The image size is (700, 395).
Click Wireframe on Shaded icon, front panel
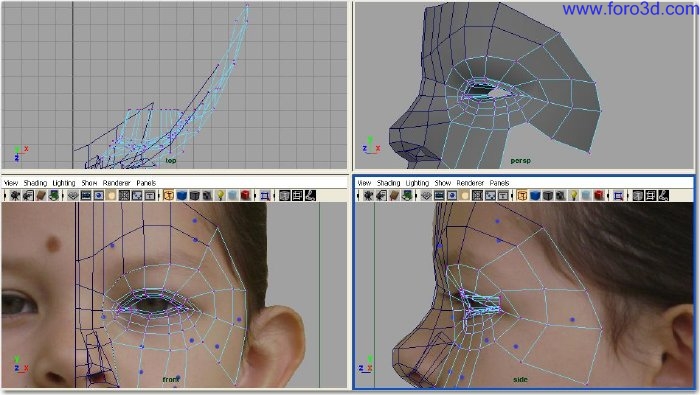tap(194, 195)
